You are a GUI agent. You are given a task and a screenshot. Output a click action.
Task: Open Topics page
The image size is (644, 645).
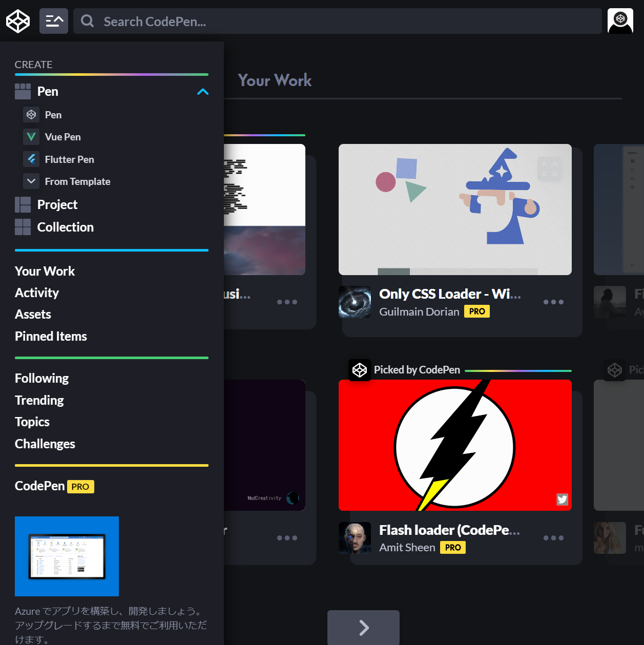(x=32, y=422)
